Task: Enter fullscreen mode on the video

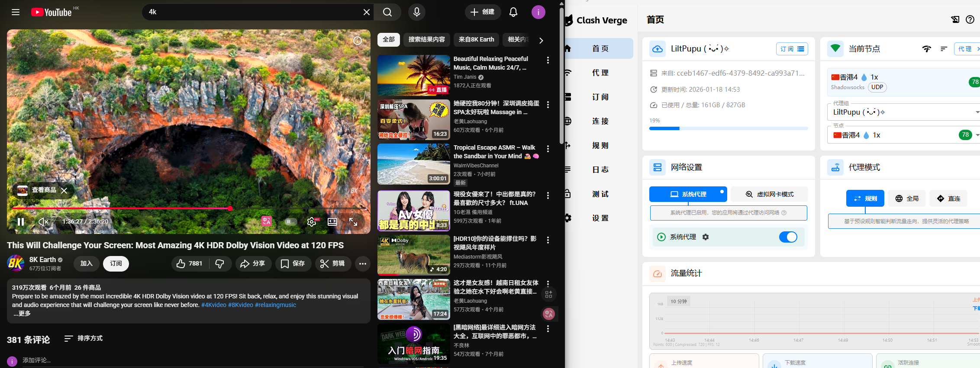Action: [x=353, y=222]
